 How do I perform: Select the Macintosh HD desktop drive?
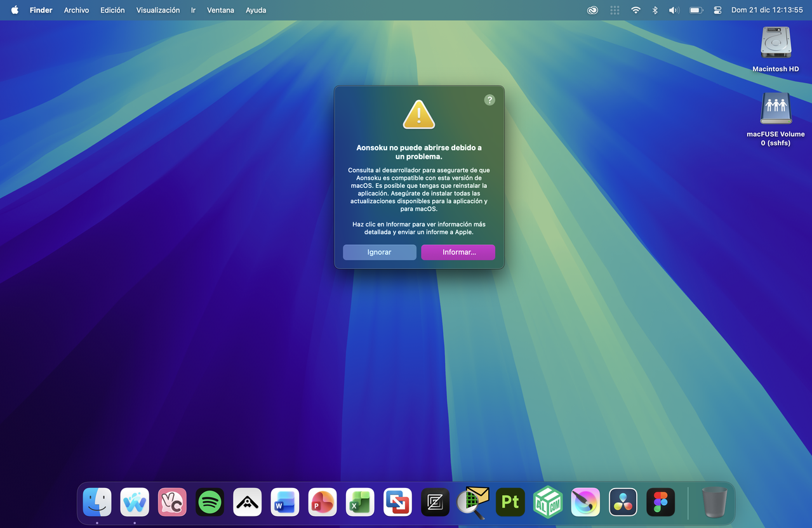coord(776,49)
